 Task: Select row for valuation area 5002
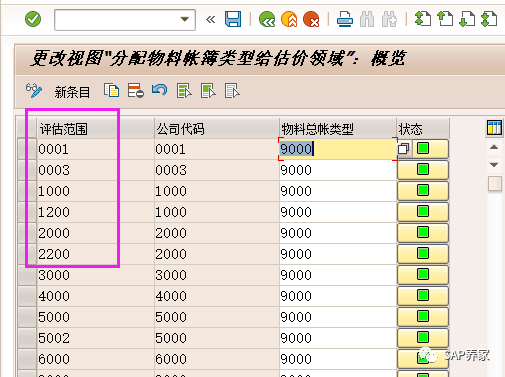point(27,338)
